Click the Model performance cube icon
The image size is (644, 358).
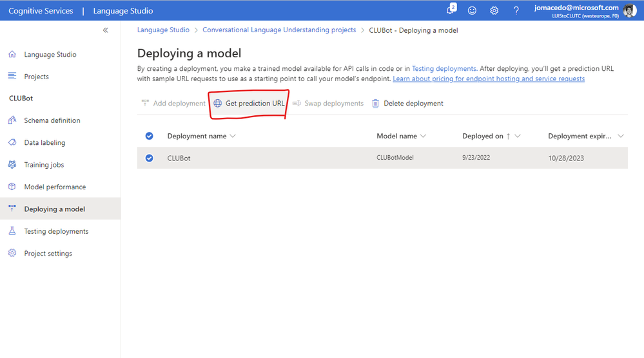(12, 187)
